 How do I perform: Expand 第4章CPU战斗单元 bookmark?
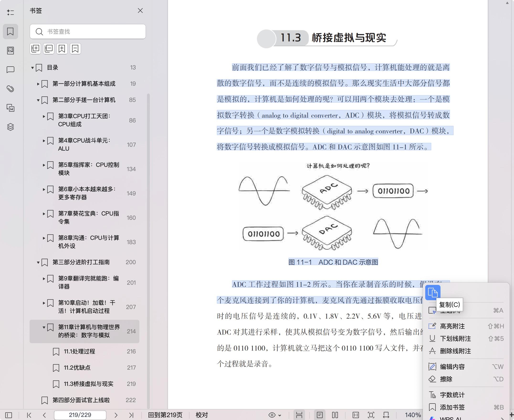[44, 141]
